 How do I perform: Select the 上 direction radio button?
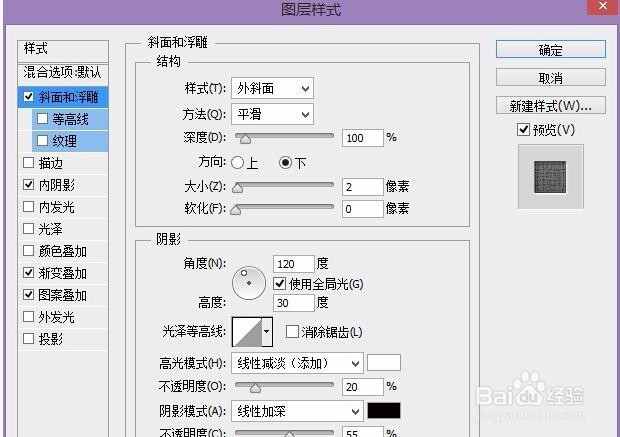(237, 163)
